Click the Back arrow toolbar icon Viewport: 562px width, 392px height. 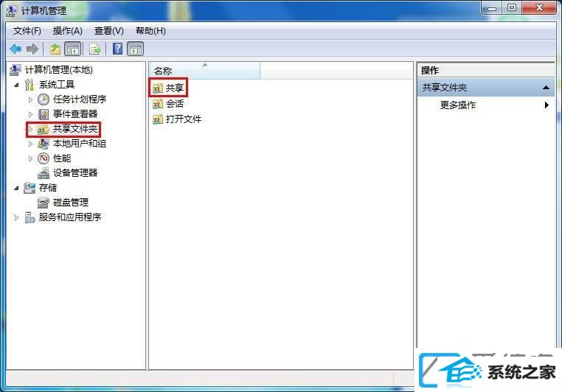click(x=15, y=49)
